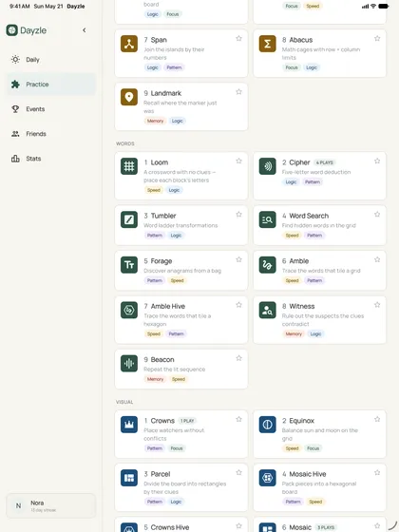The image size is (399, 532).
Task: Collapse the sidebar with the chevron
Action: pyautogui.click(x=85, y=30)
